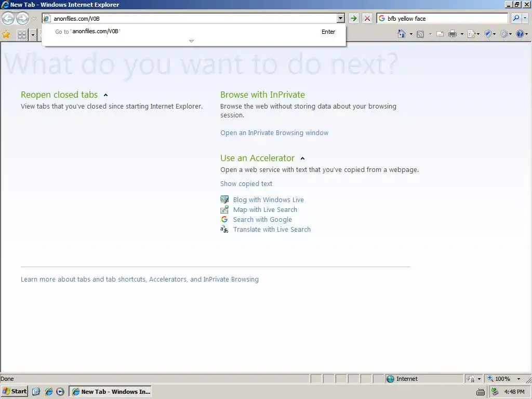Click the 'Show copied text' link
This screenshot has width=532, height=399.
(246, 183)
